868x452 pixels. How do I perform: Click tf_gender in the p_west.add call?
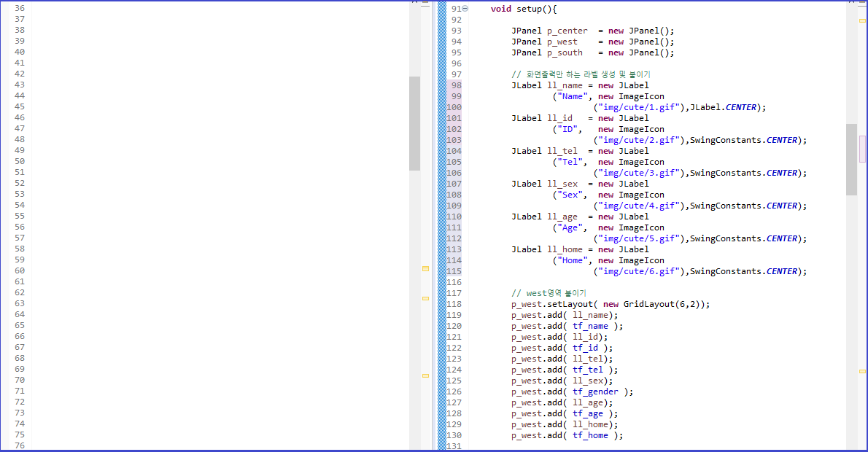pos(596,391)
